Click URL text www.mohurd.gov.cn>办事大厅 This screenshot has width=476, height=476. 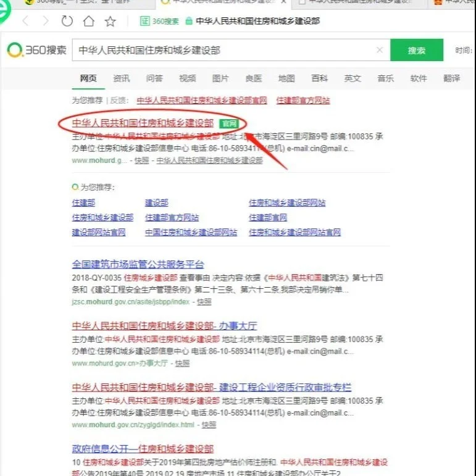point(120,363)
